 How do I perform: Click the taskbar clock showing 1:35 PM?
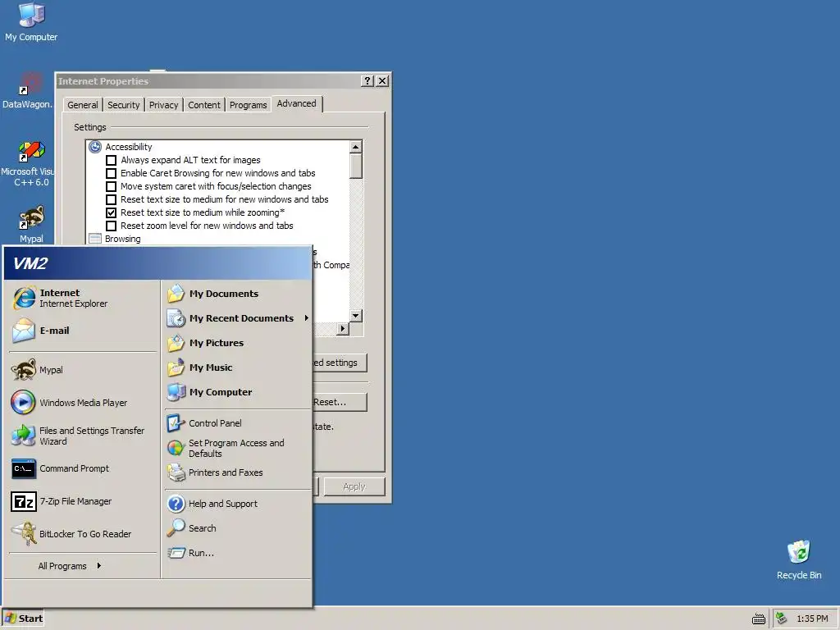click(x=812, y=619)
